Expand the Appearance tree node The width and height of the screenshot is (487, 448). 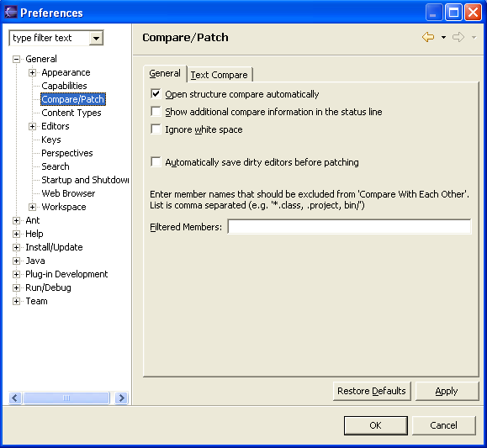pos(32,72)
